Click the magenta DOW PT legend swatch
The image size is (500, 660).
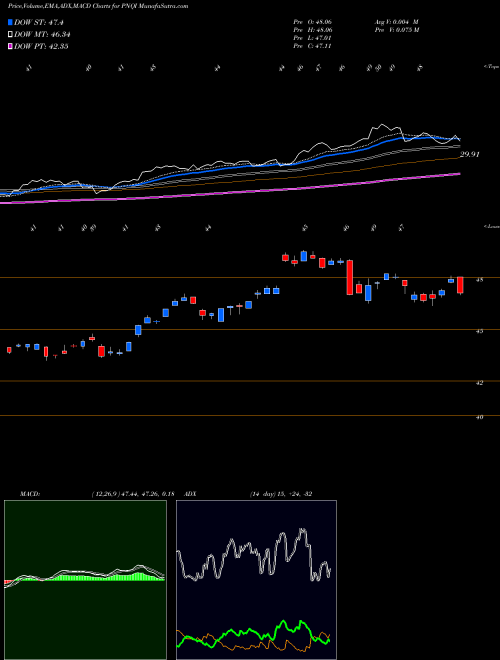pos(11,46)
